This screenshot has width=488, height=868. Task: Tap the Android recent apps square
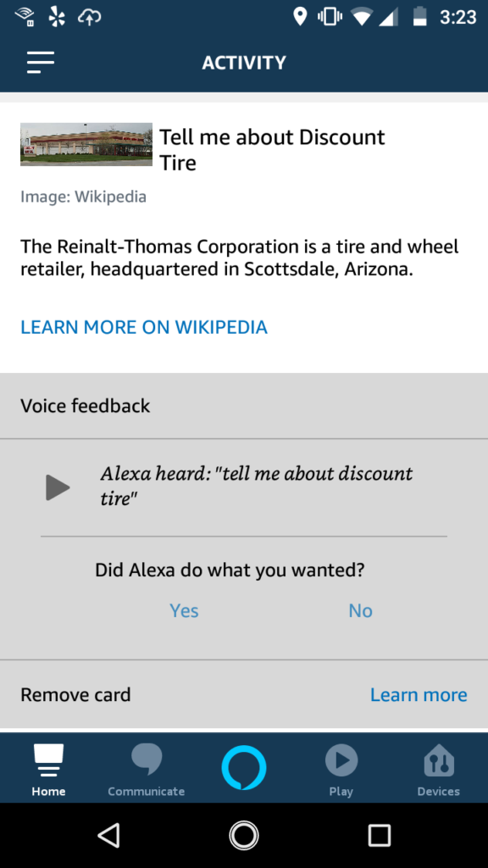click(380, 835)
